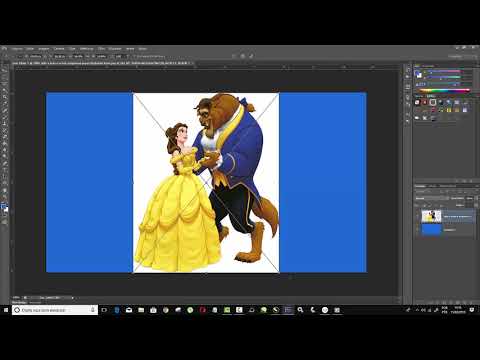Select the Lasso tool
Viewport: 480px width, 360px height.
click(x=4, y=84)
